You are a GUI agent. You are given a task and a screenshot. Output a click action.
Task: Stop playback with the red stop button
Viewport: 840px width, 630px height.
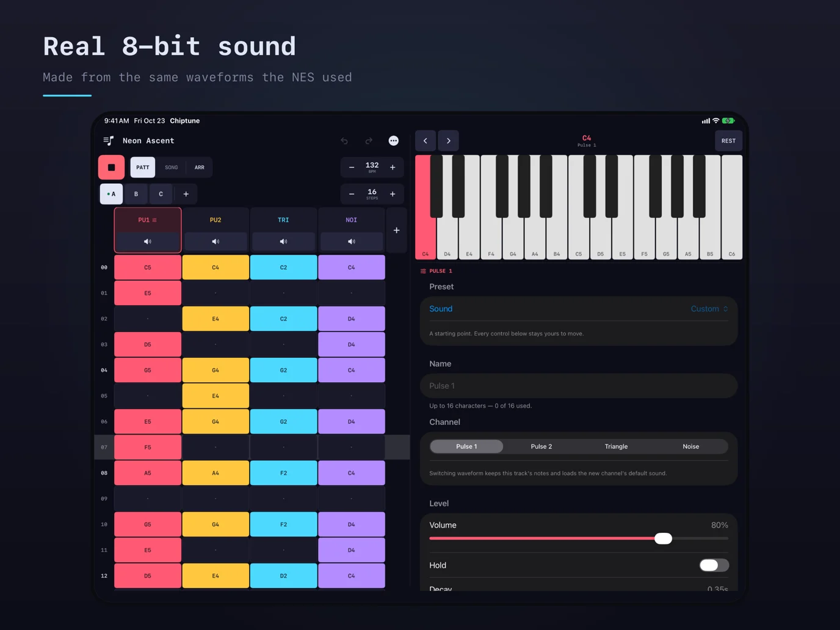coord(111,167)
